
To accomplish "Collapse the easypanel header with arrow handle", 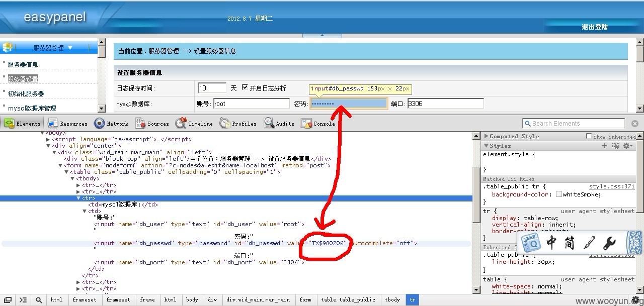I will tap(322, 35).
